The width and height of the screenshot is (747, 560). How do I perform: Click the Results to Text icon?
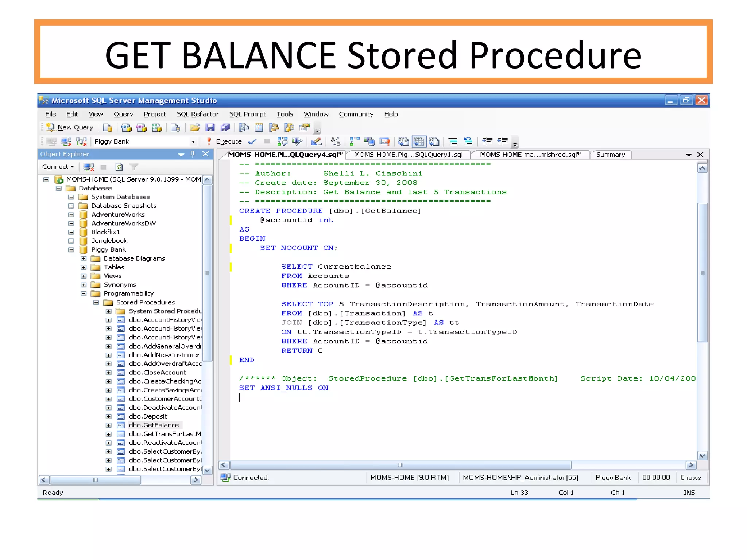403,141
